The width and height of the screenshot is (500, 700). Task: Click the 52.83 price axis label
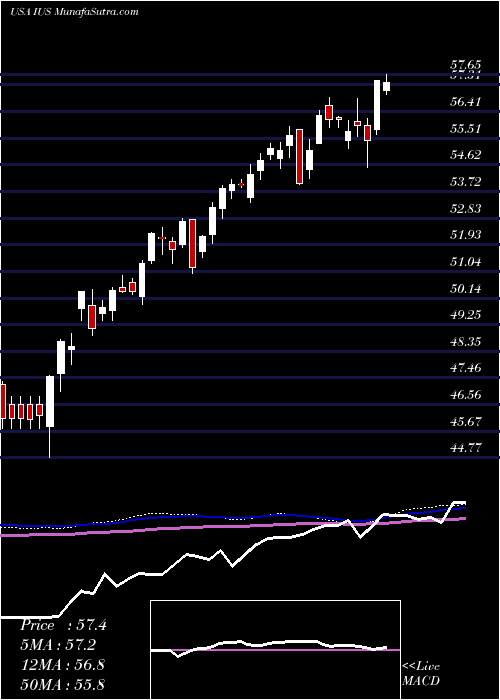pyautogui.click(x=466, y=209)
